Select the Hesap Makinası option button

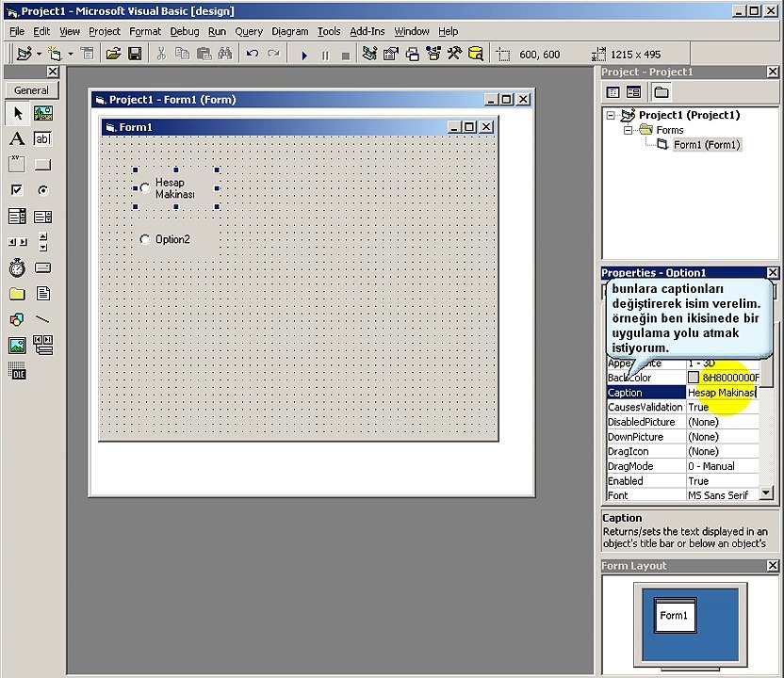(175, 188)
